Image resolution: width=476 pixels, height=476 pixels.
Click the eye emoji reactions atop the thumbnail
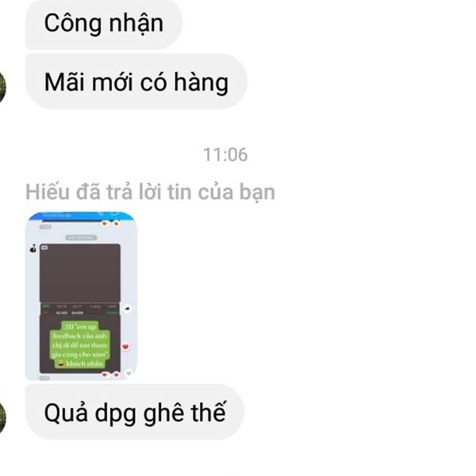point(110,224)
